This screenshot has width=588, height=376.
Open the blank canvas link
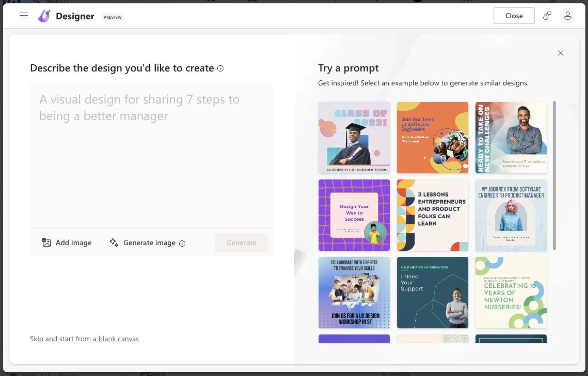point(116,338)
